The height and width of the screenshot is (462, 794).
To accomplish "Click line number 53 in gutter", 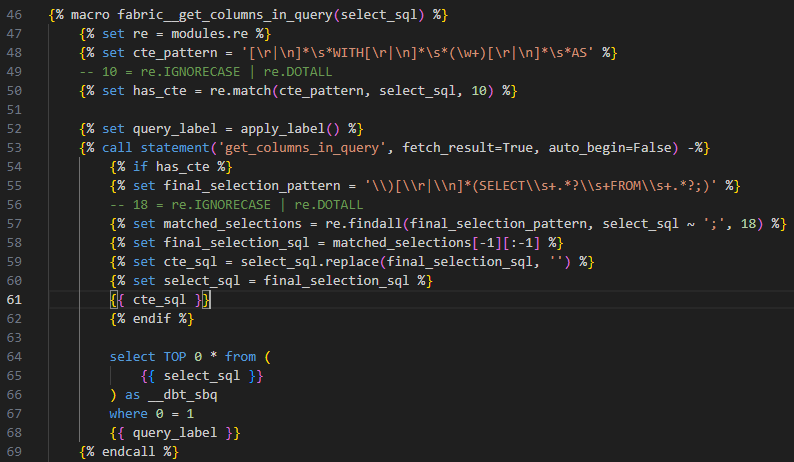I will [x=14, y=148].
